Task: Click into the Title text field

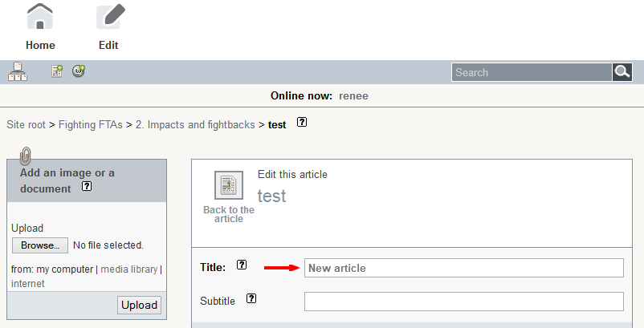Action: point(463,268)
